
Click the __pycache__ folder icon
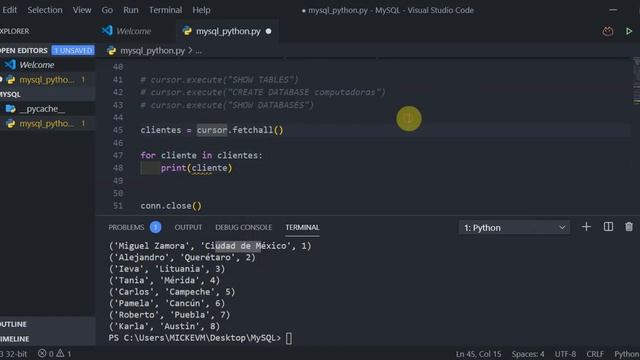click(11, 109)
